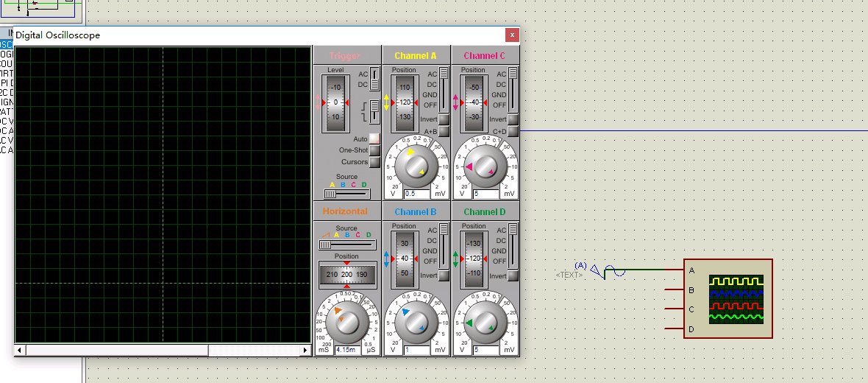Toggle the Trigger Auto button
The width and height of the screenshot is (868, 383).
(x=374, y=138)
